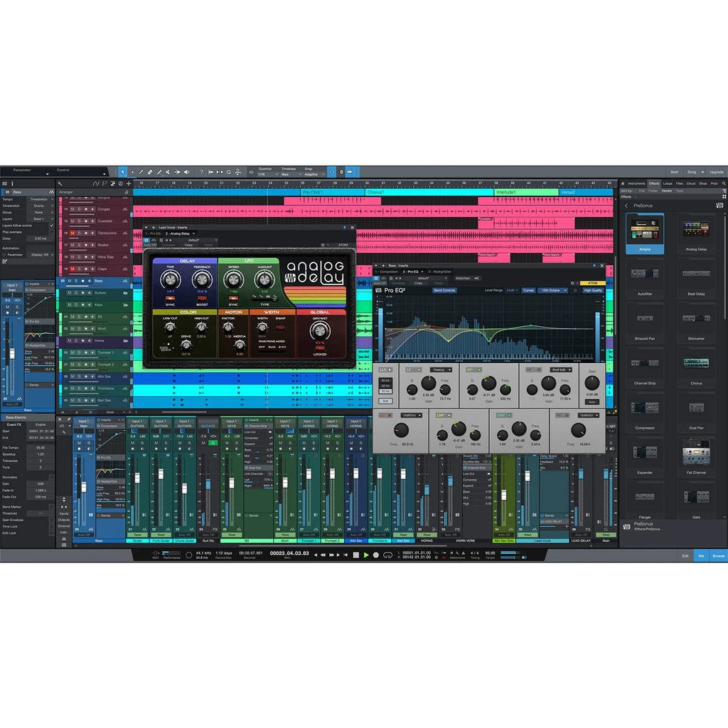Select the Mute tool in the toolbar
The height and width of the screenshot is (728, 728).
pyautogui.click(x=168, y=172)
